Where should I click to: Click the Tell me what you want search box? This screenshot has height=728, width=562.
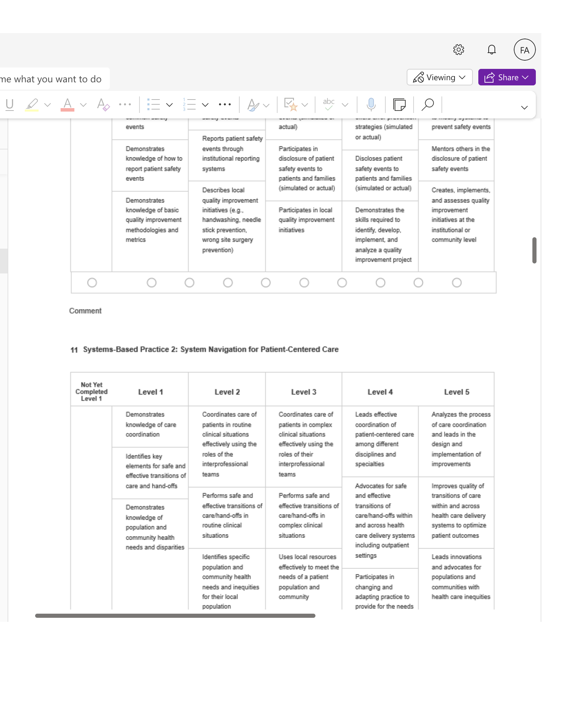coord(54,79)
